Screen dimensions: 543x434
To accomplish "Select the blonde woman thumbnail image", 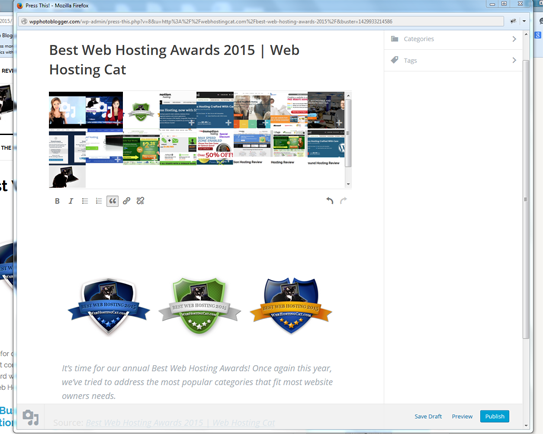I will 67,110.
